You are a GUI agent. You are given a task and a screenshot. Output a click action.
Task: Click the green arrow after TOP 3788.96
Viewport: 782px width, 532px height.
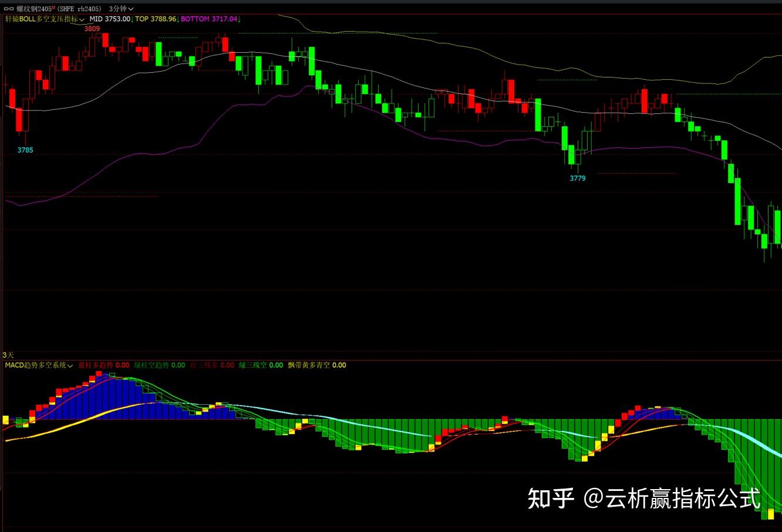[x=179, y=19]
